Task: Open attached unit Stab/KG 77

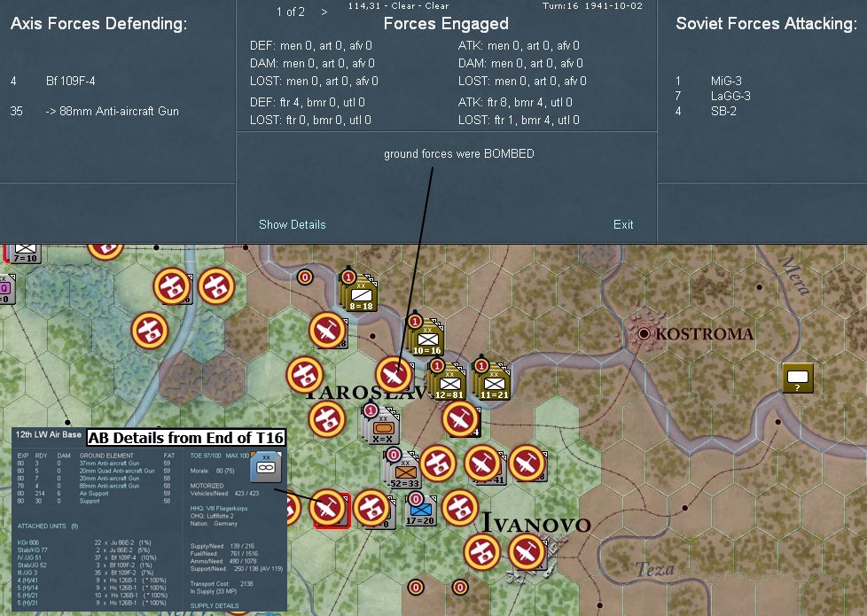Action: [x=32, y=550]
